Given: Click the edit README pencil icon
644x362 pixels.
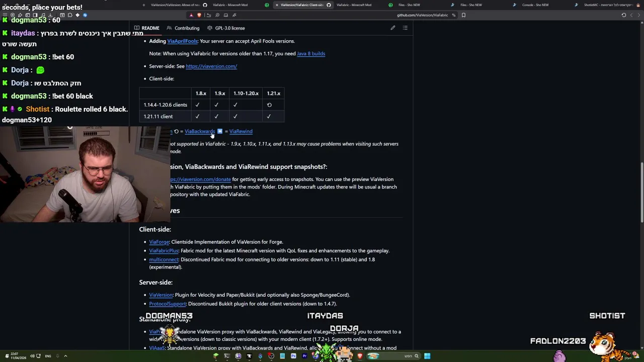Looking at the screenshot, I should (x=393, y=28).
